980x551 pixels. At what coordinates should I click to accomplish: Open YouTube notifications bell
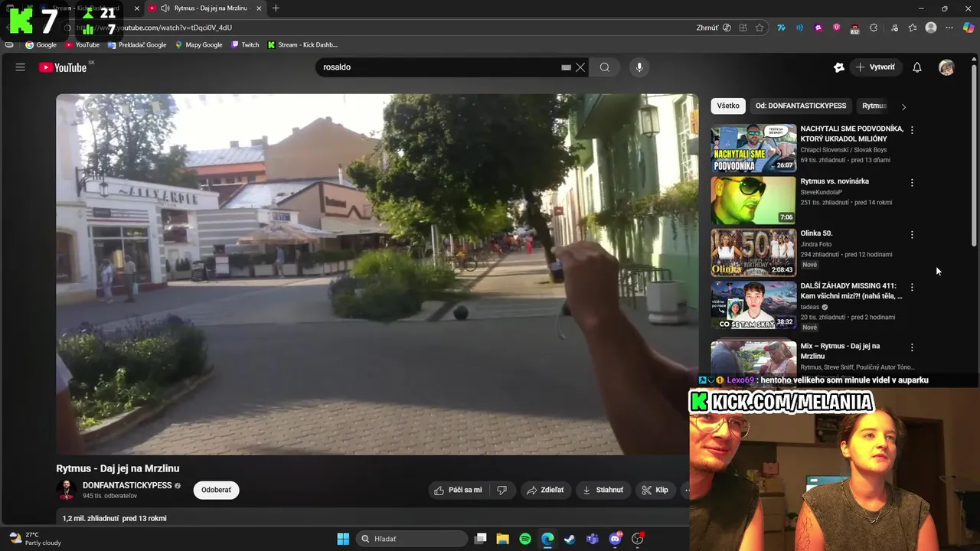(x=917, y=67)
